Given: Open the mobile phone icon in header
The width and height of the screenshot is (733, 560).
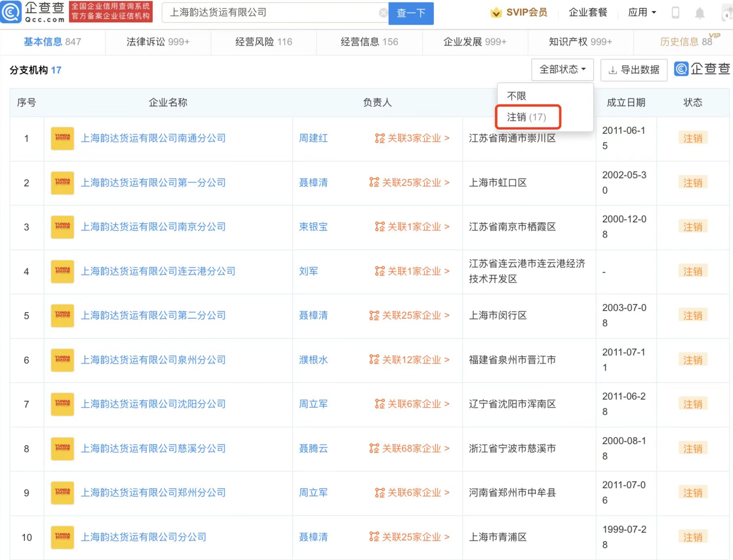Looking at the screenshot, I should pos(675,13).
